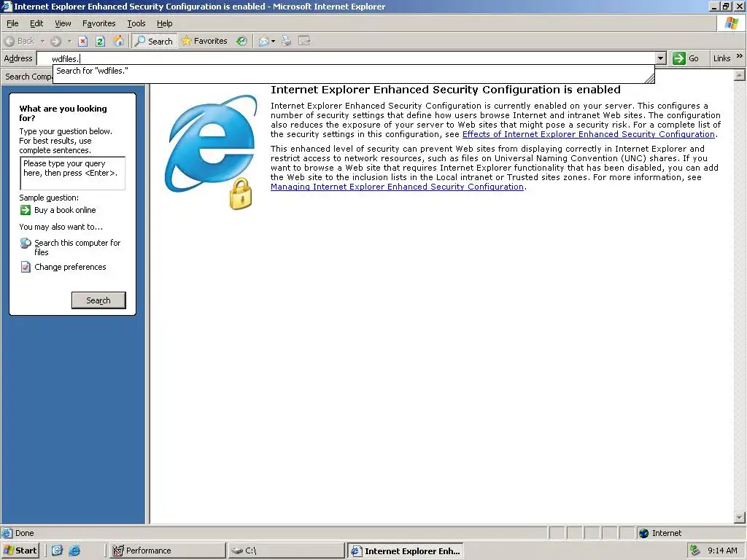Open Managing Internet Explorer Enhanced Security Configuration link
The height and width of the screenshot is (560, 747).
[x=397, y=187]
